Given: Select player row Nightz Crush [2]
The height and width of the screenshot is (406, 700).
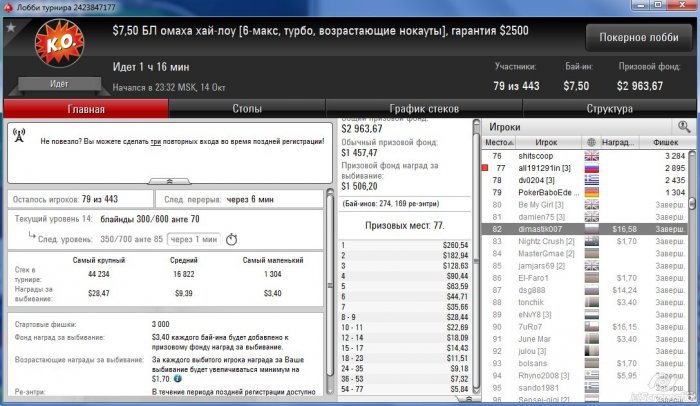Looking at the screenshot, I should pos(585,241).
